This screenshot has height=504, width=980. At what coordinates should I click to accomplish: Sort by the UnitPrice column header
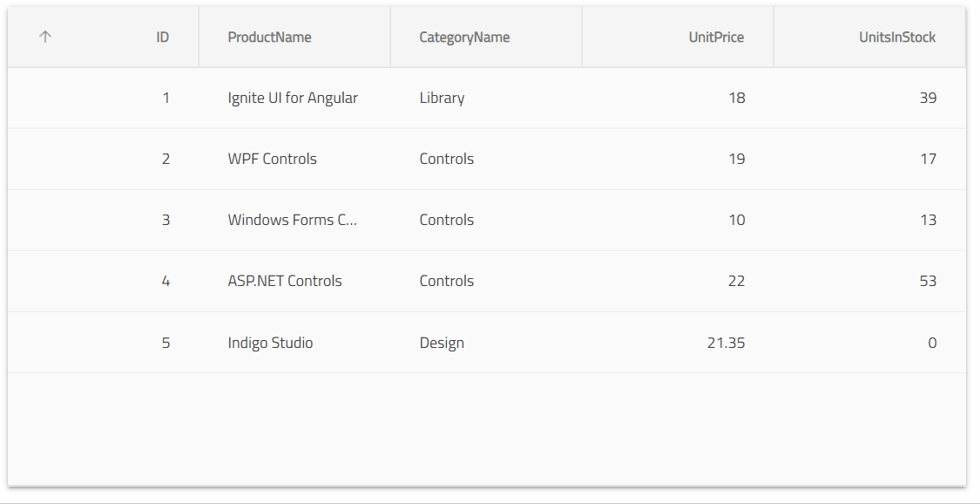tap(717, 37)
